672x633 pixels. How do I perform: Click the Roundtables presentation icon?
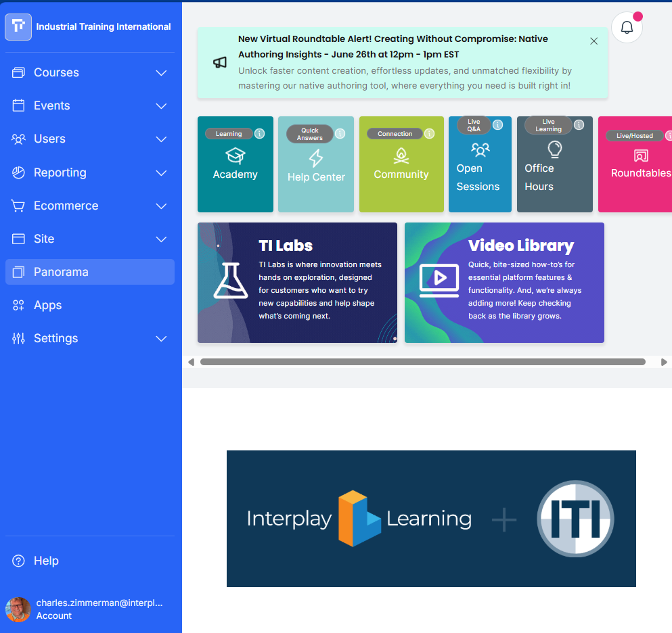point(641,156)
